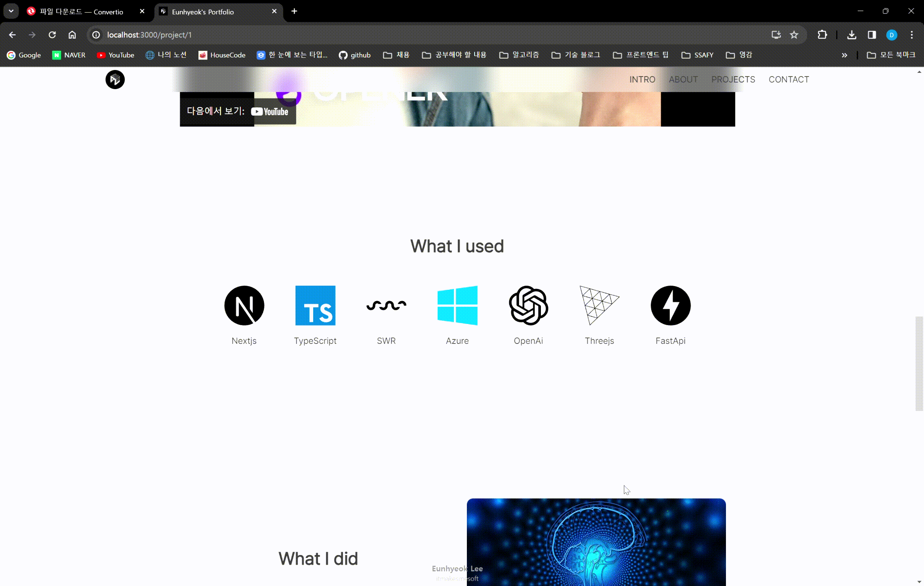
Task: Click the brain image thumbnail
Action: (596, 542)
